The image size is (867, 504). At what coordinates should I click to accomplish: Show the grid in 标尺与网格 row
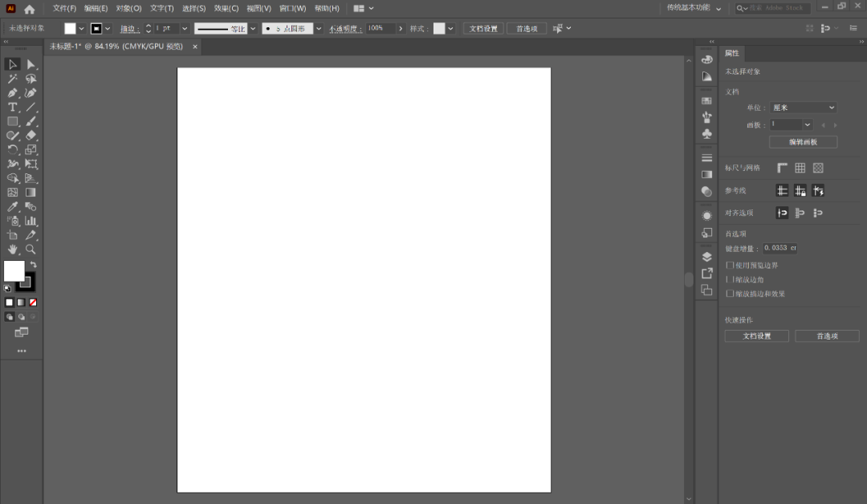800,168
